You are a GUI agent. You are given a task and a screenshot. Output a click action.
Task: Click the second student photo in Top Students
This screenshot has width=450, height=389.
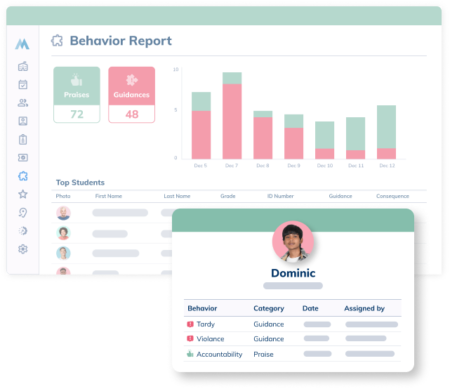coord(63,233)
